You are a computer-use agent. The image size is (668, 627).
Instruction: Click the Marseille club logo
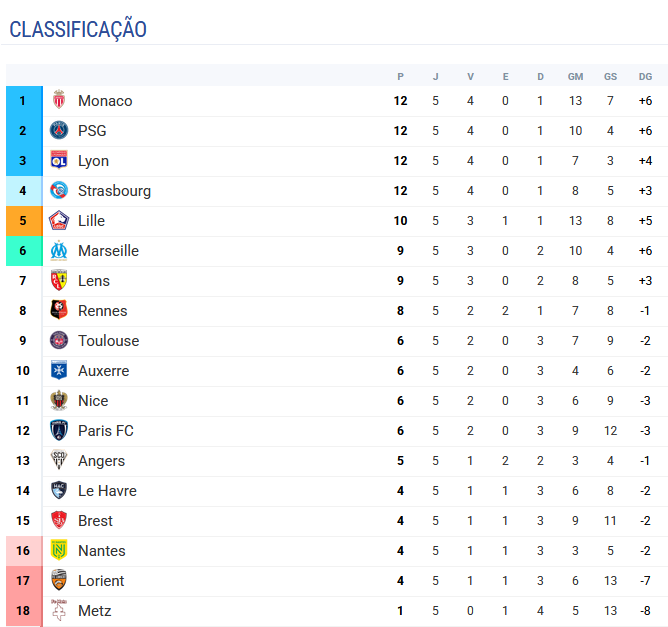(x=59, y=251)
